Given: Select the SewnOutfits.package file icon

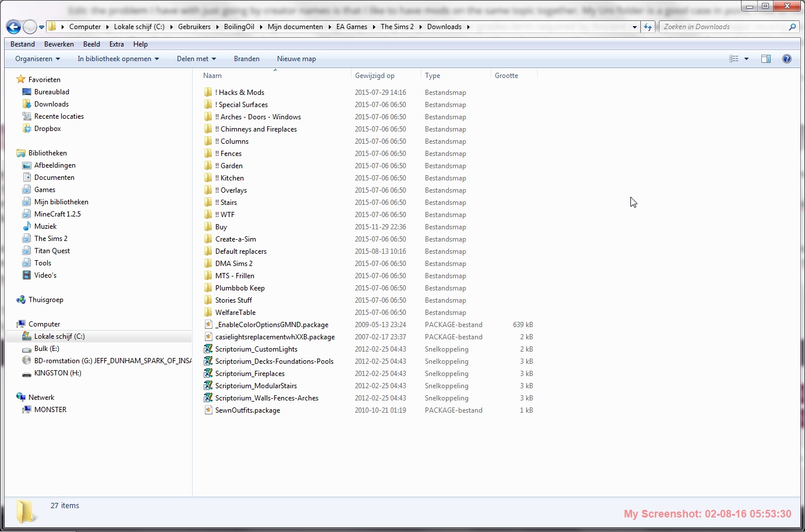Looking at the screenshot, I should (208, 410).
